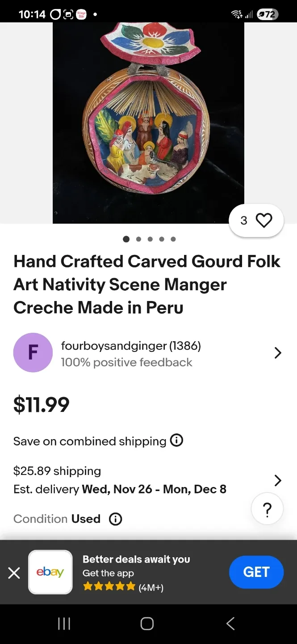Open fourboysandginger seller profile link

(x=131, y=345)
